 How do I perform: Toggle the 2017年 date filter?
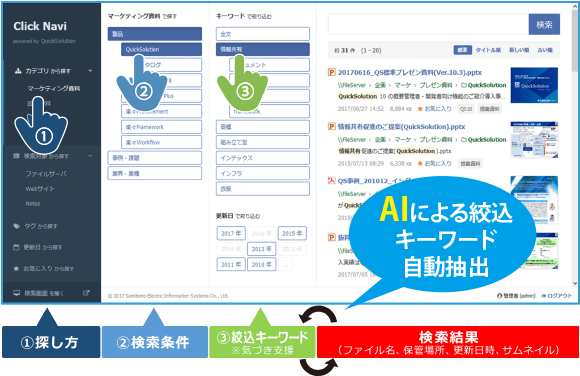point(231,234)
